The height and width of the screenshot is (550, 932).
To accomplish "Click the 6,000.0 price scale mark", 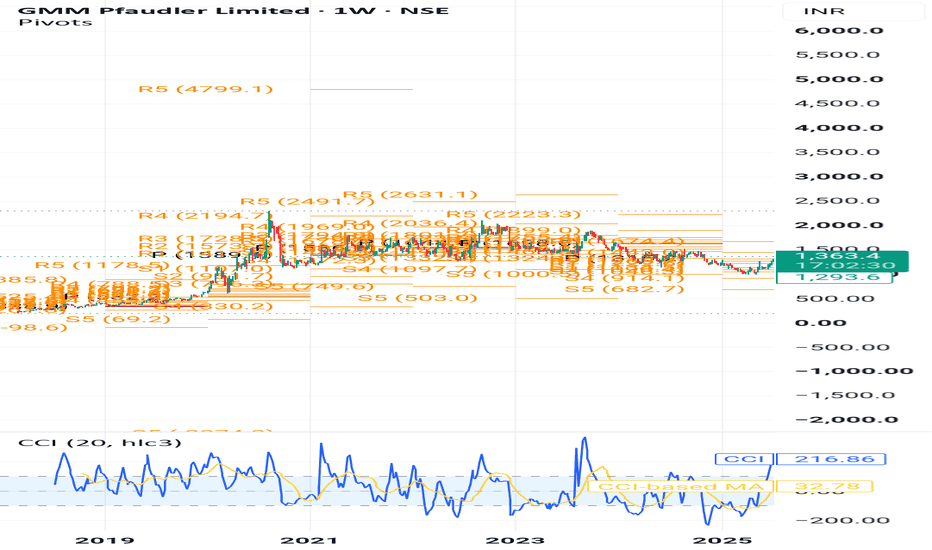I will pos(839,31).
